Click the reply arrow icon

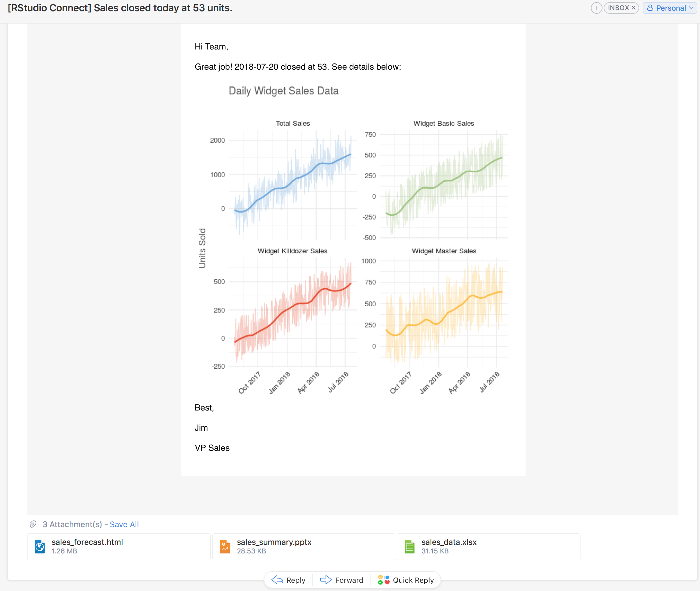tap(277, 580)
